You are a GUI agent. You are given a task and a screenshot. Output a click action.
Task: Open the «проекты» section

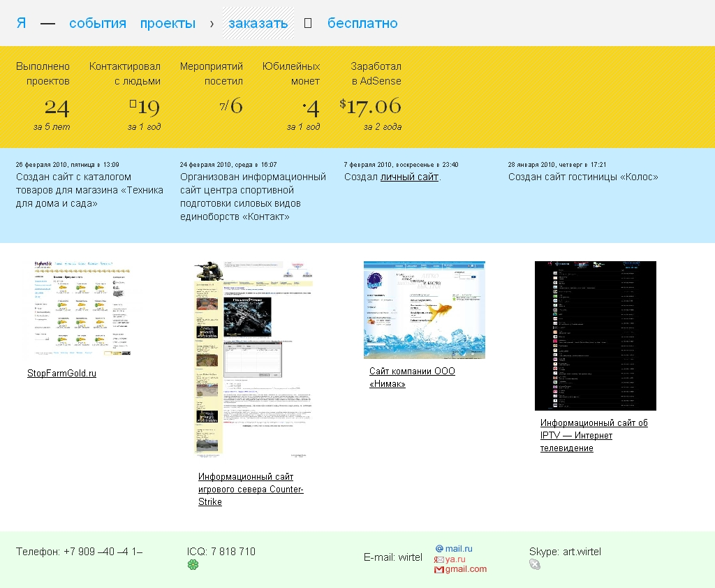tap(168, 23)
